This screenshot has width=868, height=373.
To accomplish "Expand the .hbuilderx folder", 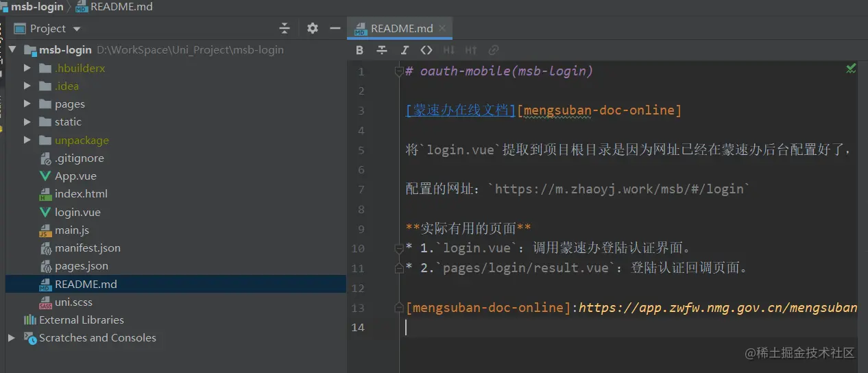I will pos(27,68).
